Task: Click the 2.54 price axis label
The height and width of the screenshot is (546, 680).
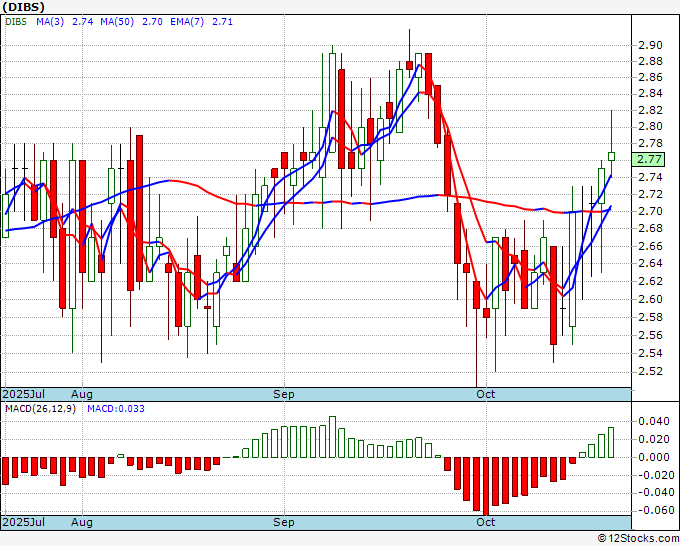Action: (651, 353)
